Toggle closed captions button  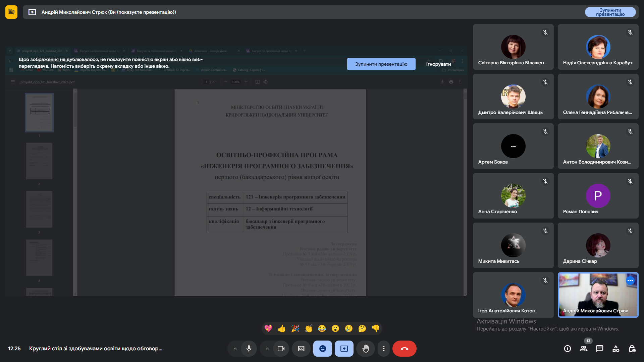point(301,349)
